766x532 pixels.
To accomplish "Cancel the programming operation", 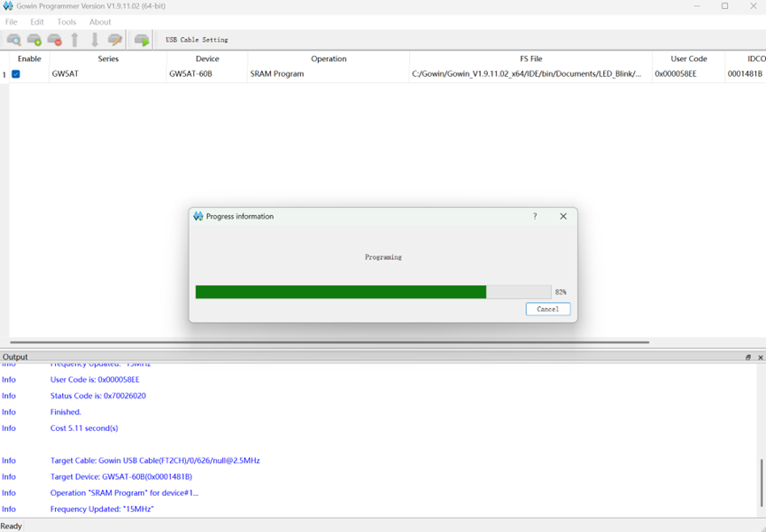I will tap(547, 309).
